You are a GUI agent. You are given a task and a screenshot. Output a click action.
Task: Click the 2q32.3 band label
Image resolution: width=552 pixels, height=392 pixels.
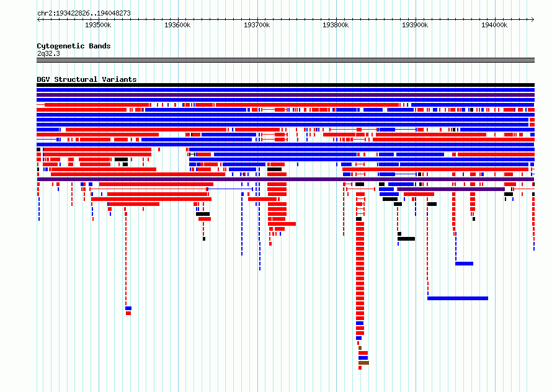(x=48, y=53)
